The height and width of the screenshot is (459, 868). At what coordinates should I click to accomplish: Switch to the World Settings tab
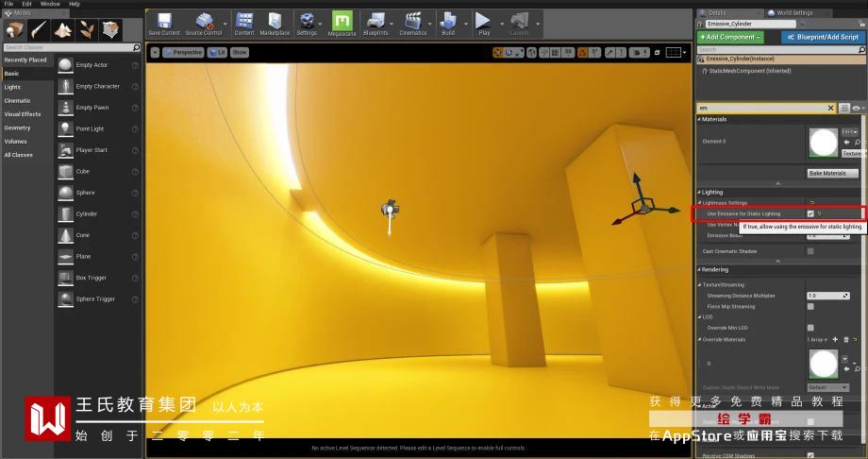[794, 13]
